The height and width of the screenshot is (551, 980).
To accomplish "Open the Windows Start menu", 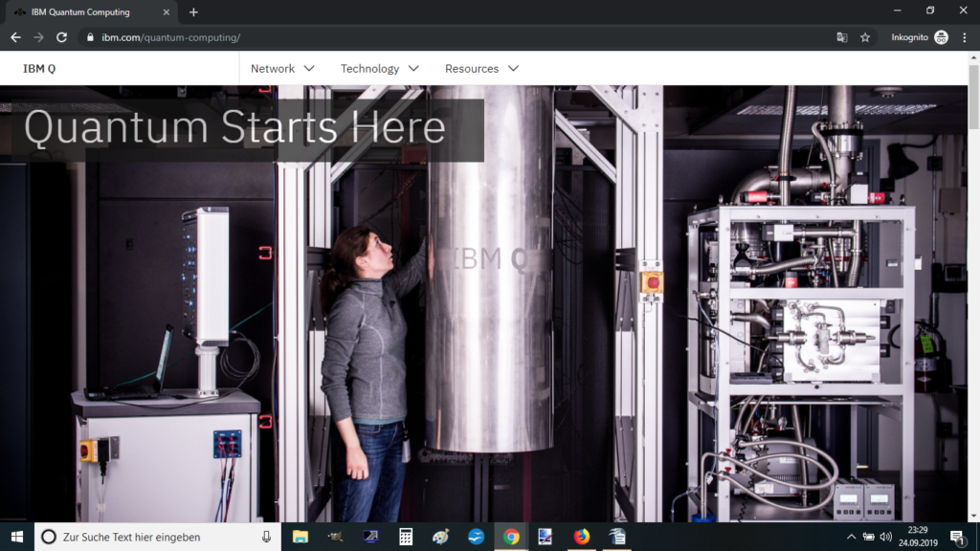I will 17,537.
